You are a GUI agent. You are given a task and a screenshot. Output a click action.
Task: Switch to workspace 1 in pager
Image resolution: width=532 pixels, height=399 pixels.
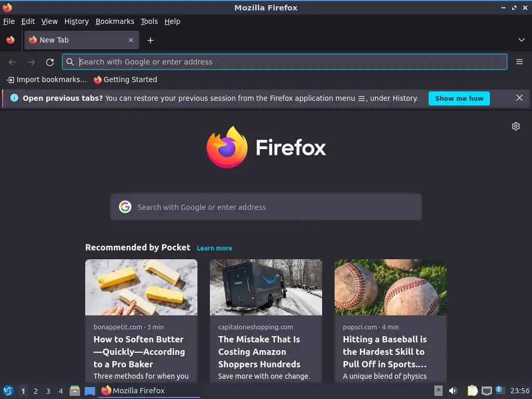23,391
